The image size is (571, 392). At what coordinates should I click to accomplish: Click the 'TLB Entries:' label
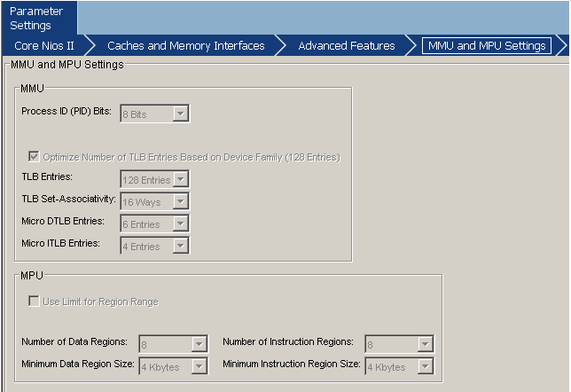(47, 176)
